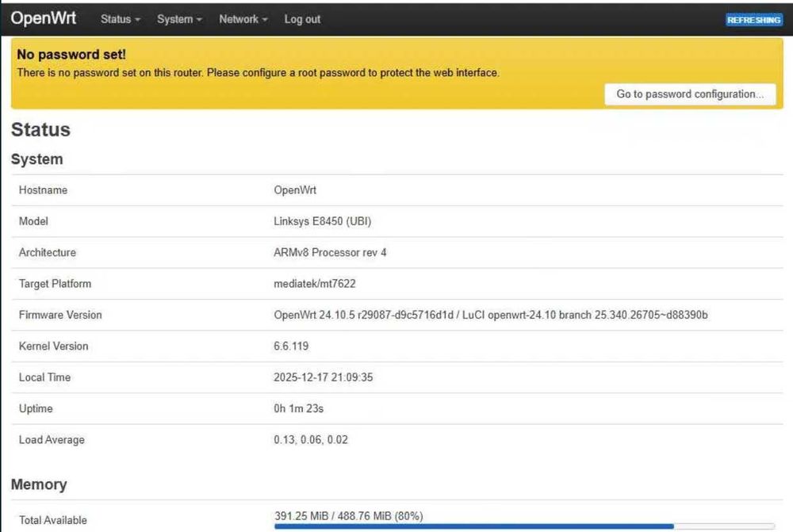Select model value Linksys E8450 (UBI)

click(322, 221)
